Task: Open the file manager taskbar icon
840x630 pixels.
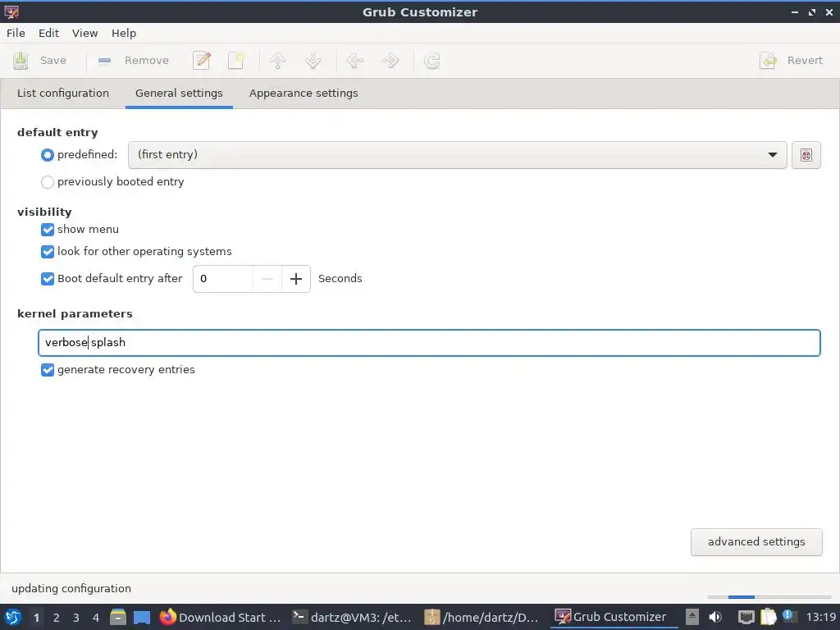Action: point(118,617)
